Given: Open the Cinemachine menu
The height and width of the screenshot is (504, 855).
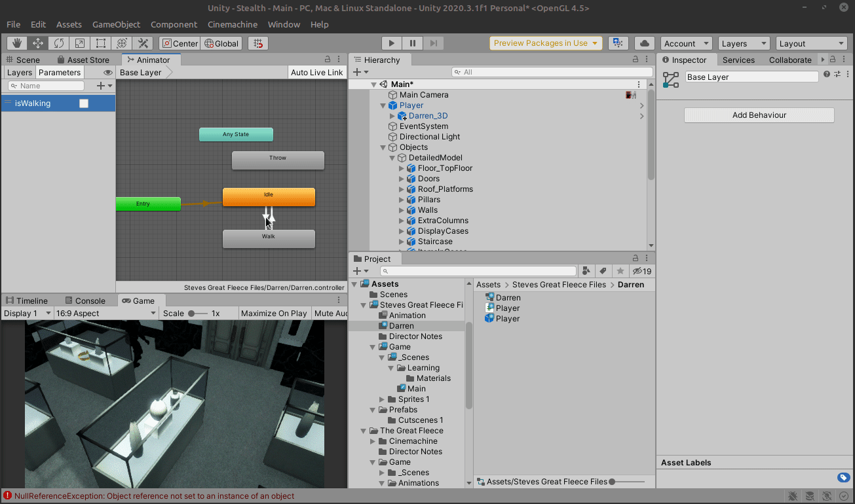Looking at the screenshot, I should pyautogui.click(x=233, y=24).
